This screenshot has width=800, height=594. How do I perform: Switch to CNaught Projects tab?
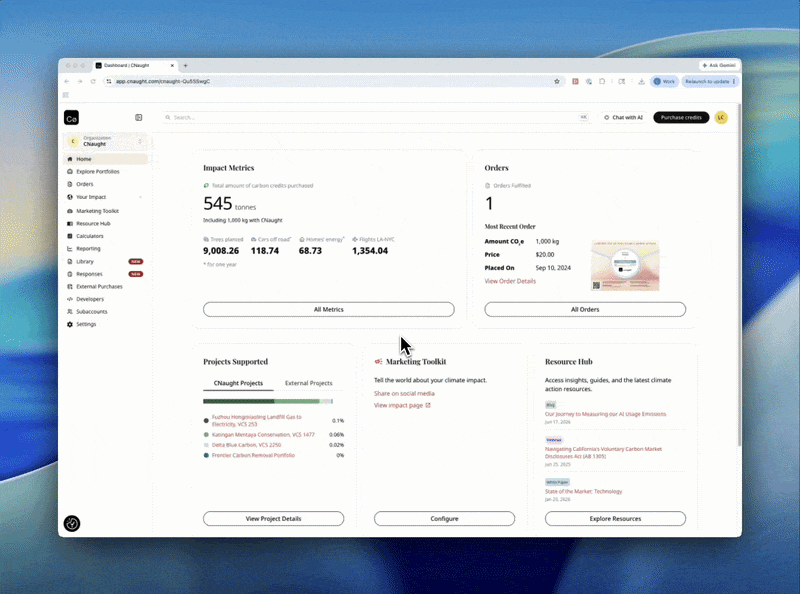click(238, 383)
